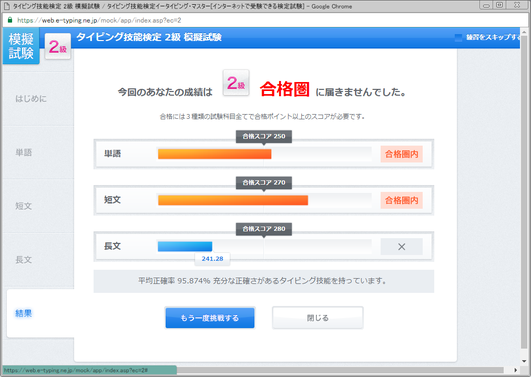Click 長文 X fail mark

402,247
